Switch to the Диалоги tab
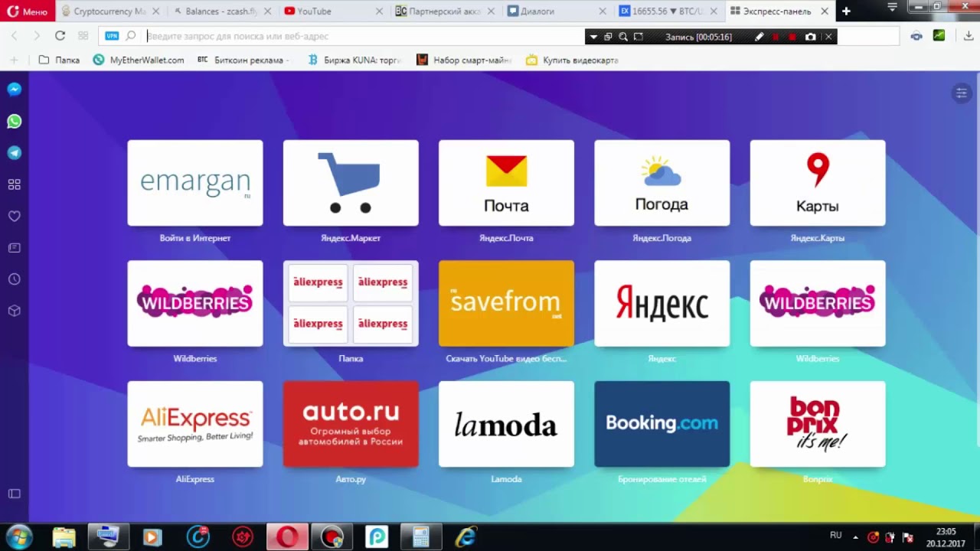This screenshot has width=980, height=551. click(557, 11)
